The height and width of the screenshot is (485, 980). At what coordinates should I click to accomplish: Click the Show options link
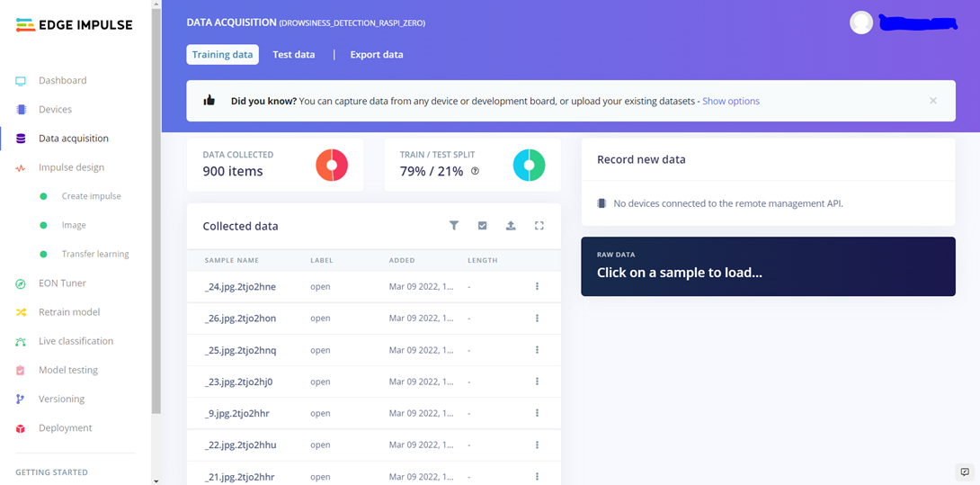tap(731, 101)
